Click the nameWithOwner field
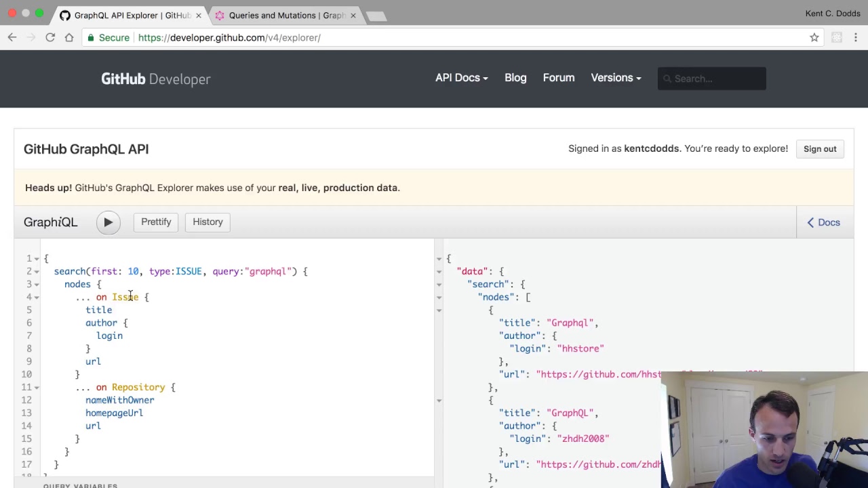The width and height of the screenshot is (868, 488). point(120,400)
